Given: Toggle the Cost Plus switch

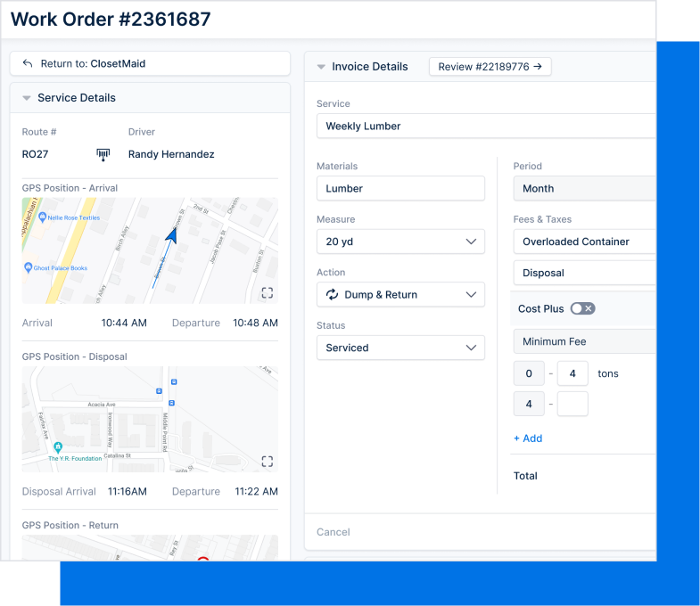Looking at the screenshot, I should click(x=582, y=308).
